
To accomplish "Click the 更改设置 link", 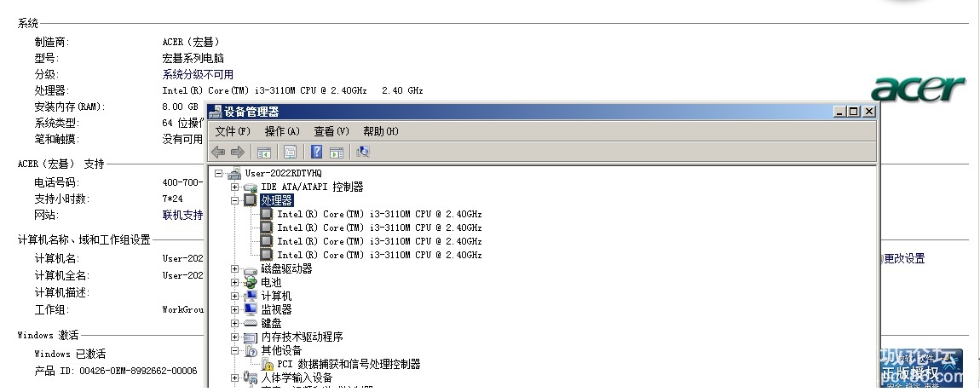I will tap(904, 259).
